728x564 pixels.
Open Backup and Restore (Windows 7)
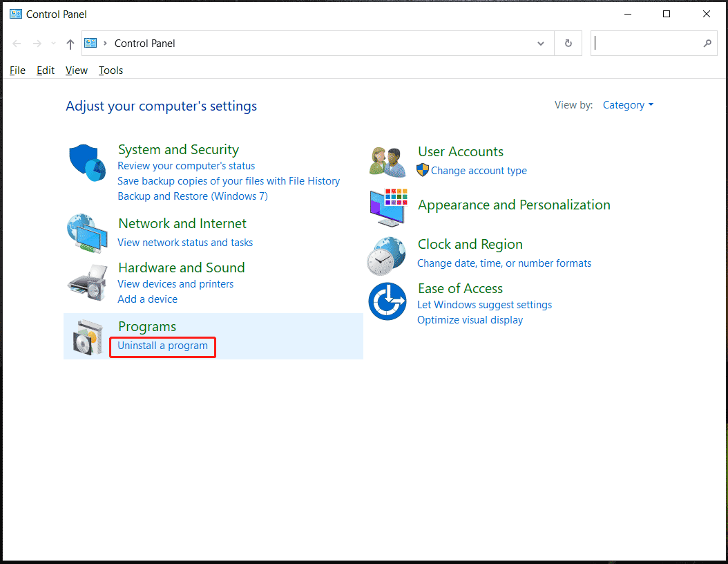193,196
